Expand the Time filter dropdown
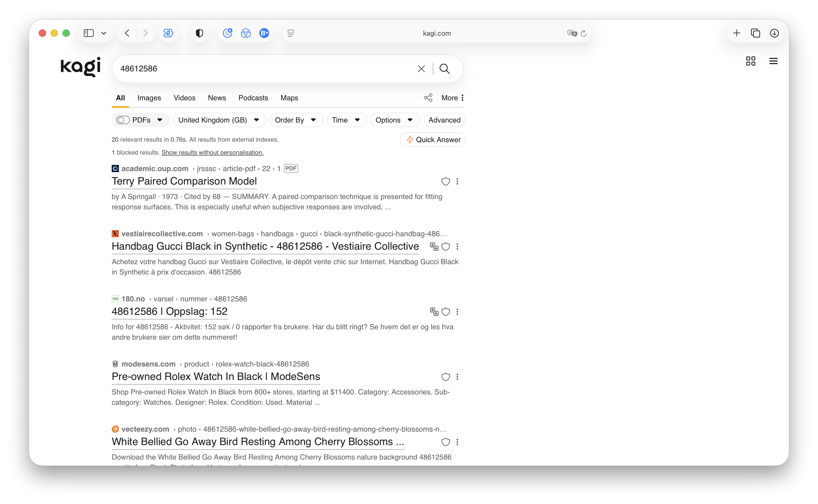Screen dimensions: 818x504 tap(346, 120)
